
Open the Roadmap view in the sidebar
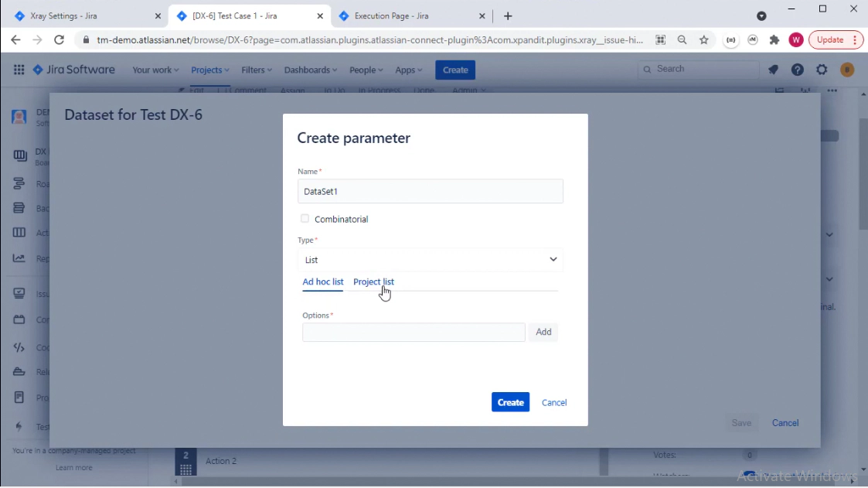click(x=20, y=183)
